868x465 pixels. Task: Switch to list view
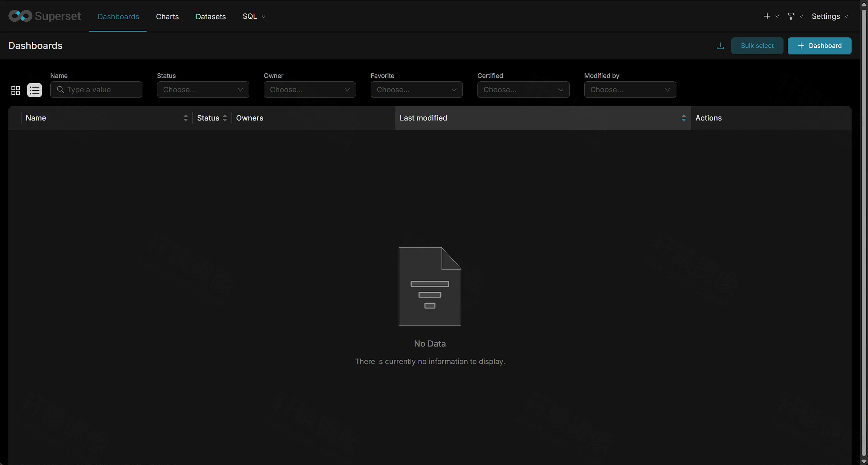tap(35, 90)
